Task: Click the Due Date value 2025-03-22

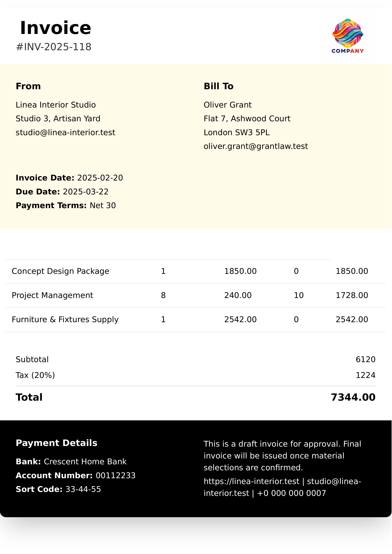Action: pos(85,192)
